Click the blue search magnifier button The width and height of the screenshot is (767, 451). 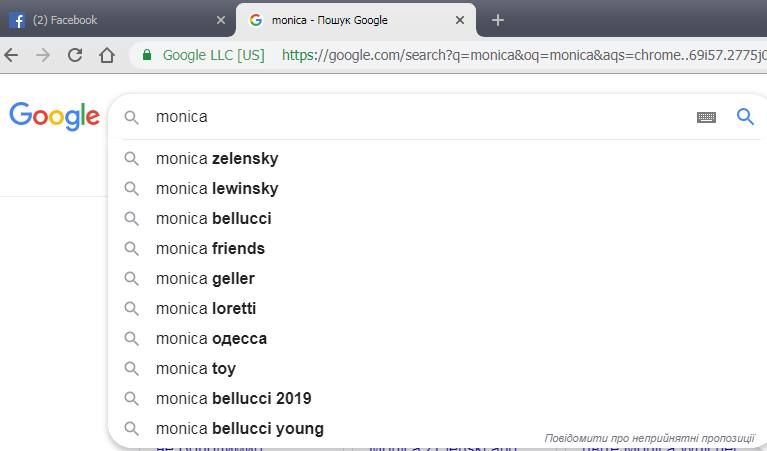[x=745, y=116]
